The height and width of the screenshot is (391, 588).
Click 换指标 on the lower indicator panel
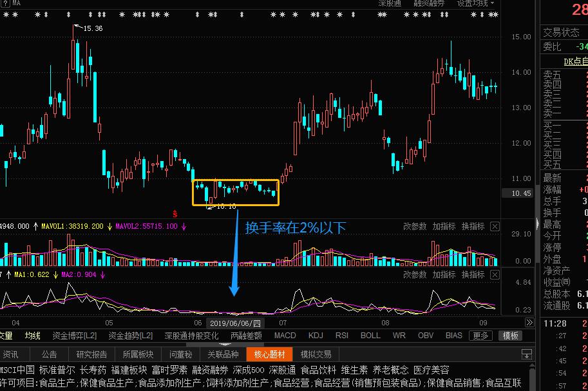point(473,274)
